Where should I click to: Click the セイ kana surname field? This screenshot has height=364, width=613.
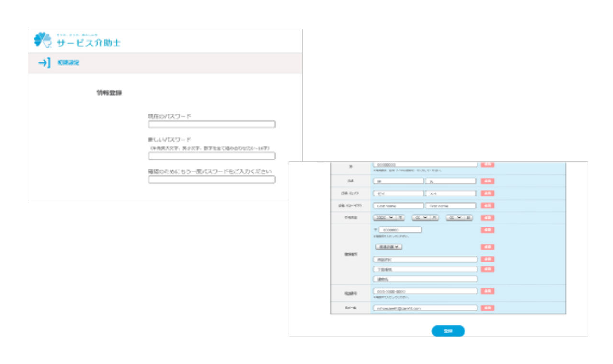(398, 193)
